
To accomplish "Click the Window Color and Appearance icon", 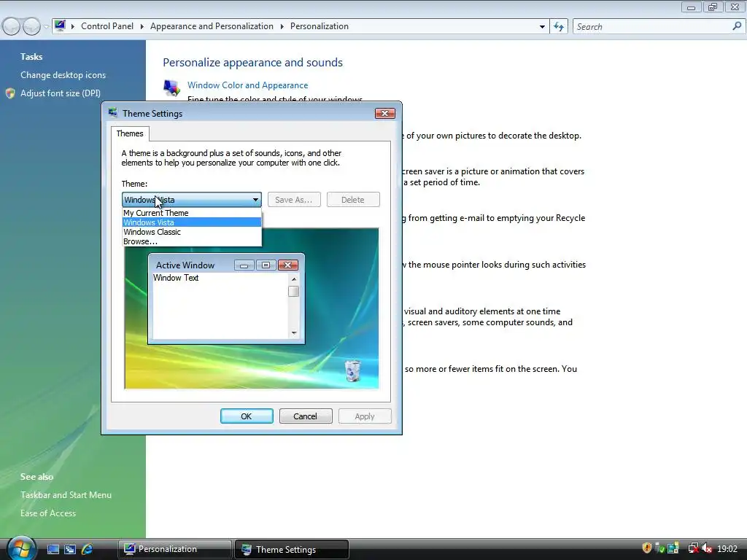I will point(171,87).
